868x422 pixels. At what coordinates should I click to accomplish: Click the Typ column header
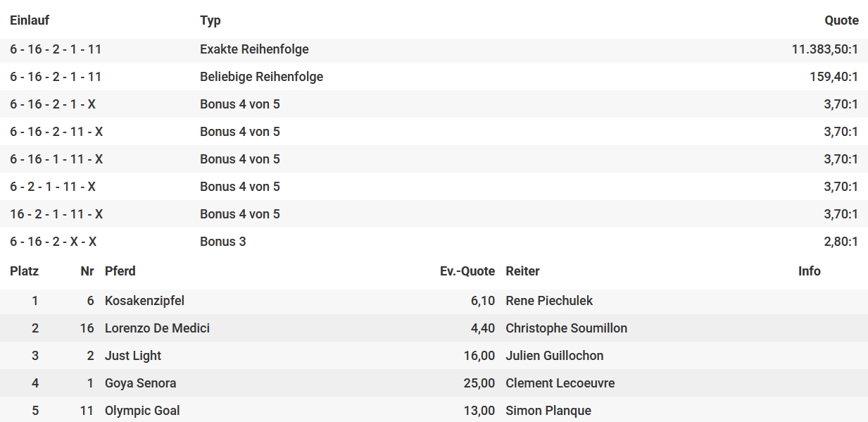(x=210, y=20)
